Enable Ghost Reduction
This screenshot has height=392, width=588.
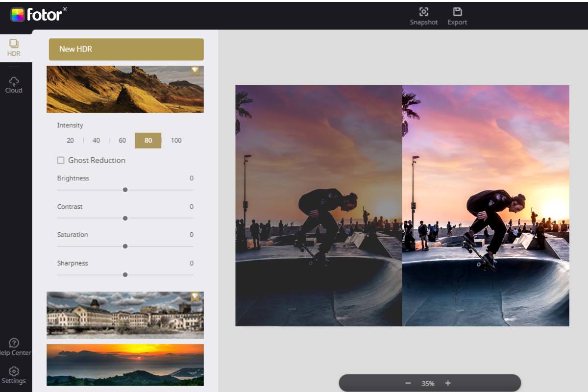(x=60, y=160)
